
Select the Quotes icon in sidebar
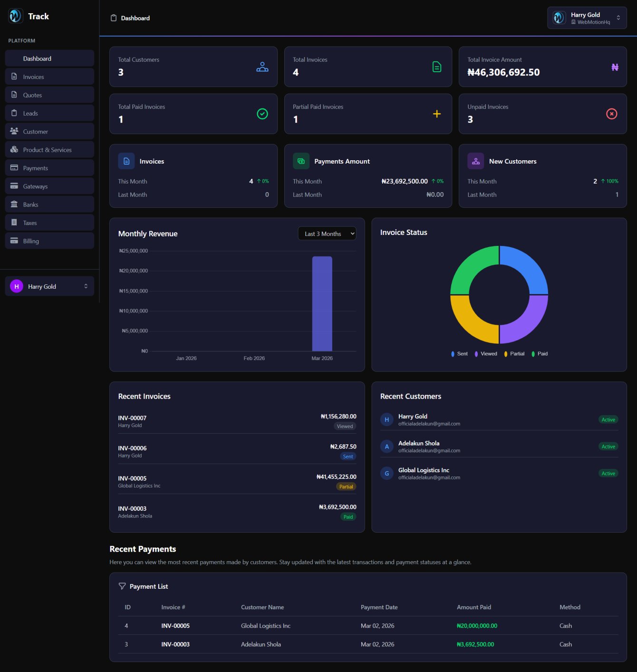point(14,95)
